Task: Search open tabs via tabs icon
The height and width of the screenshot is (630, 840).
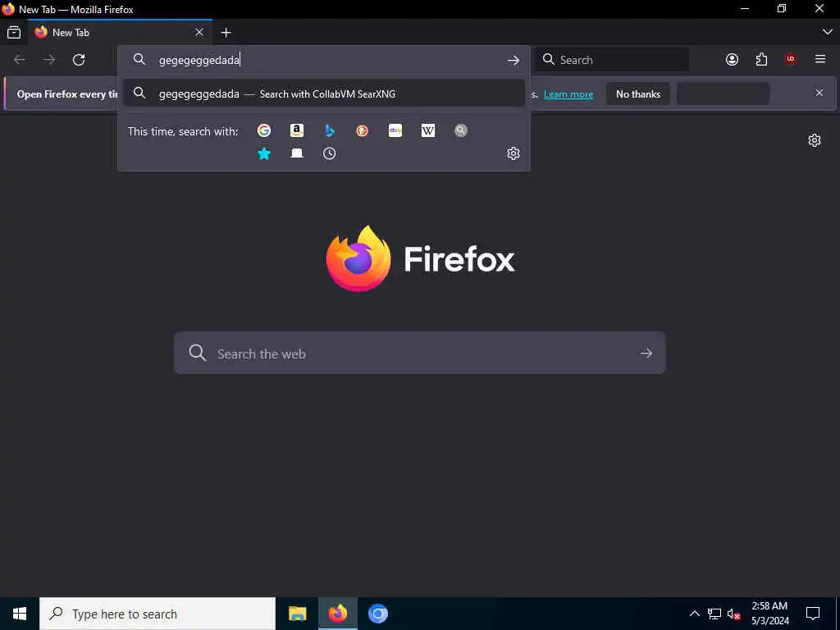Action: click(297, 153)
